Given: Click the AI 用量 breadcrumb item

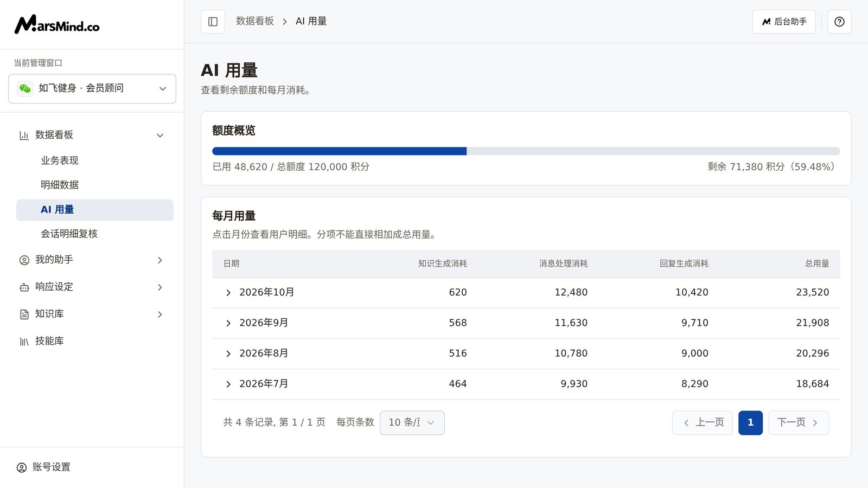Looking at the screenshot, I should click(311, 21).
